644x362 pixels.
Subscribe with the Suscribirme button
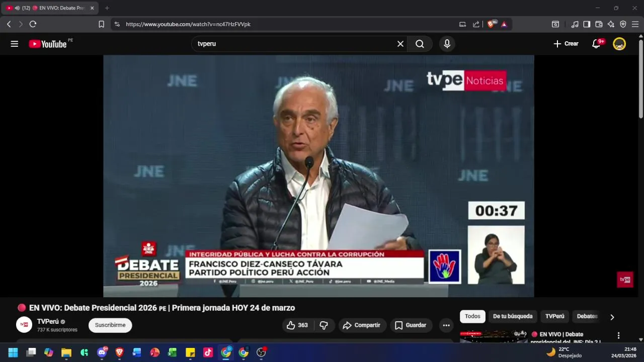tap(110, 325)
